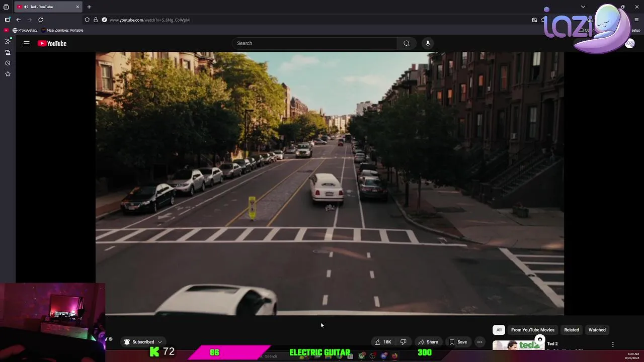644x362 pixels.
Task: Open the sidebar bookmarks star icon
Action: point(8,74)
